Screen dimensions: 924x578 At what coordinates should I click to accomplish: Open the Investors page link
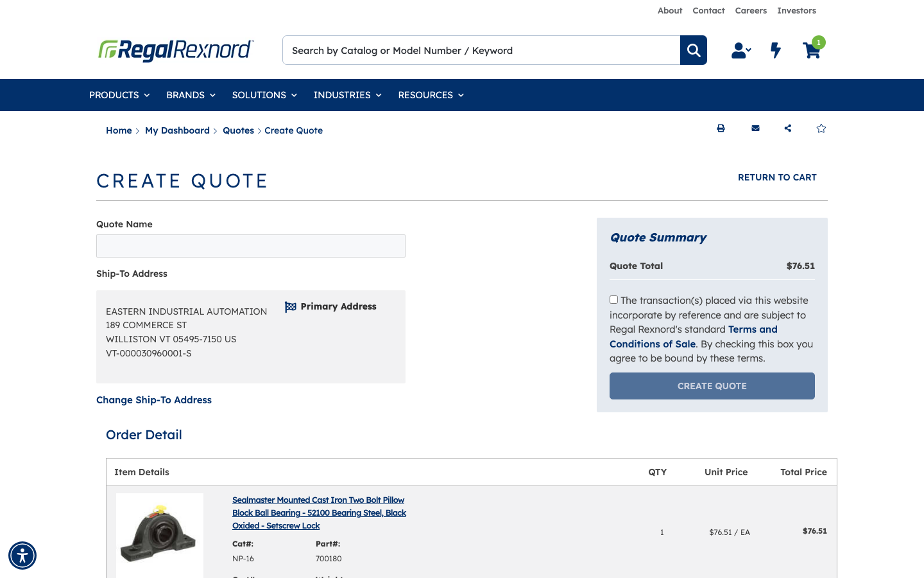click(x=796, y=10)
